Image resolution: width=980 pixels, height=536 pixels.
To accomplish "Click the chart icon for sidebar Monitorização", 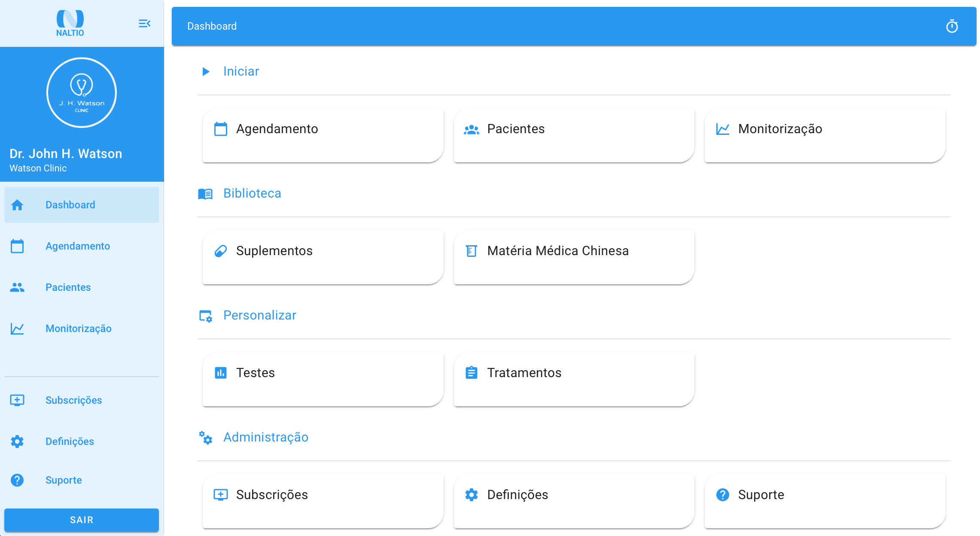I will (17, 329).
